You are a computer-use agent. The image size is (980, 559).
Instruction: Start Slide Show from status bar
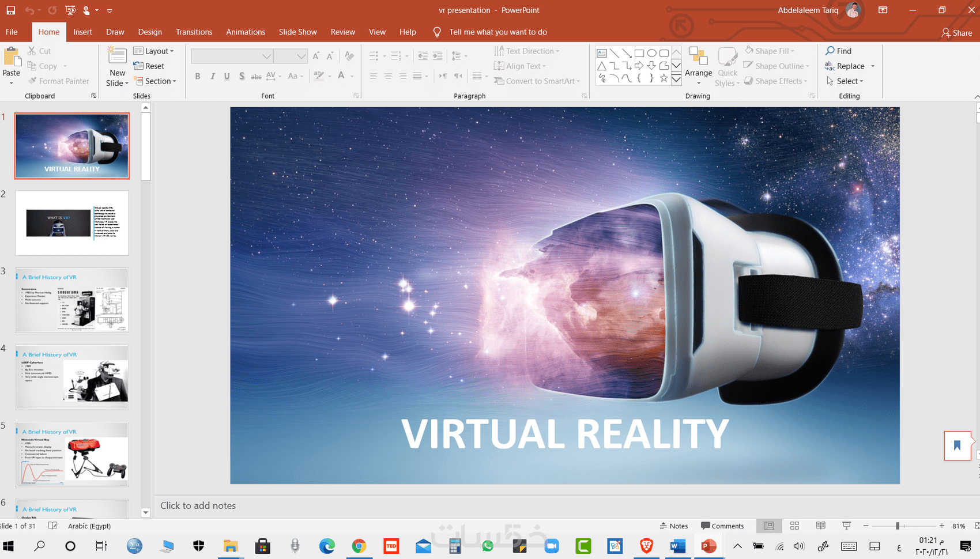[846, 526]
